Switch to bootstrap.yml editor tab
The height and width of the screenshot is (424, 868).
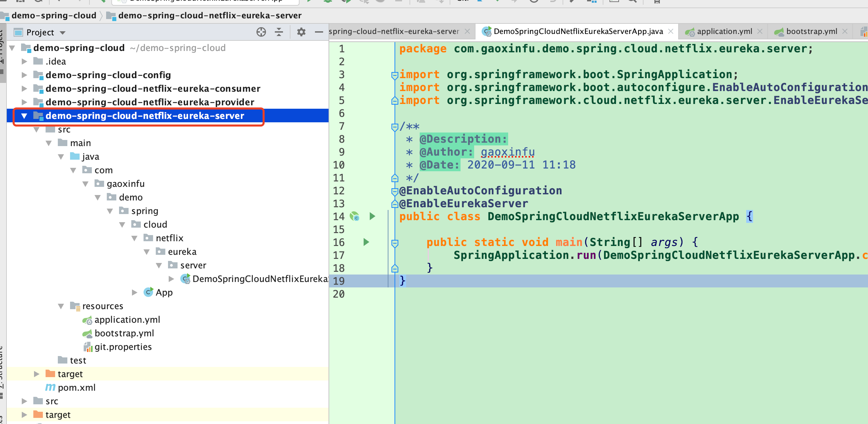[812, 32]
